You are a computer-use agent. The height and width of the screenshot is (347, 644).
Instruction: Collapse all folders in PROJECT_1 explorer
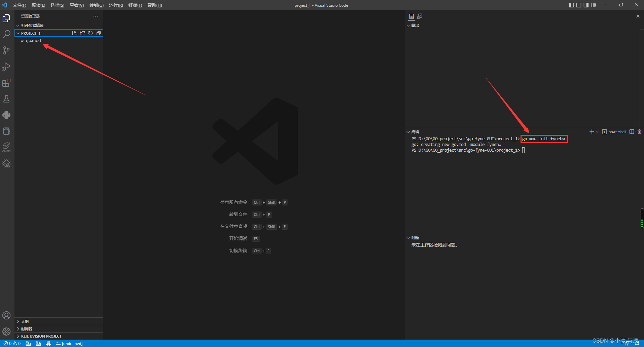[x=99, y=33]
